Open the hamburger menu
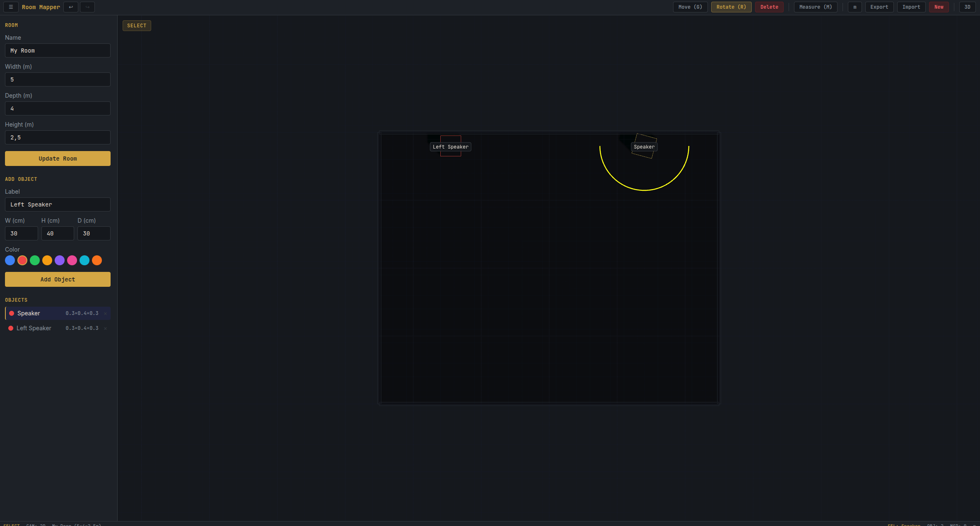 tap(10, 7)
